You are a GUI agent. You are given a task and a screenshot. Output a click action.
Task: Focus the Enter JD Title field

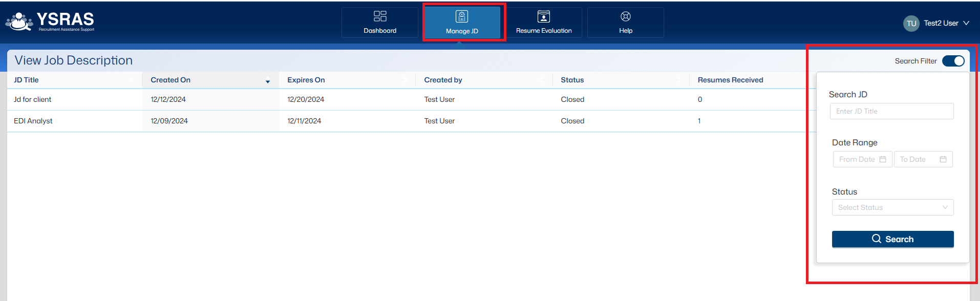point(891,111)
